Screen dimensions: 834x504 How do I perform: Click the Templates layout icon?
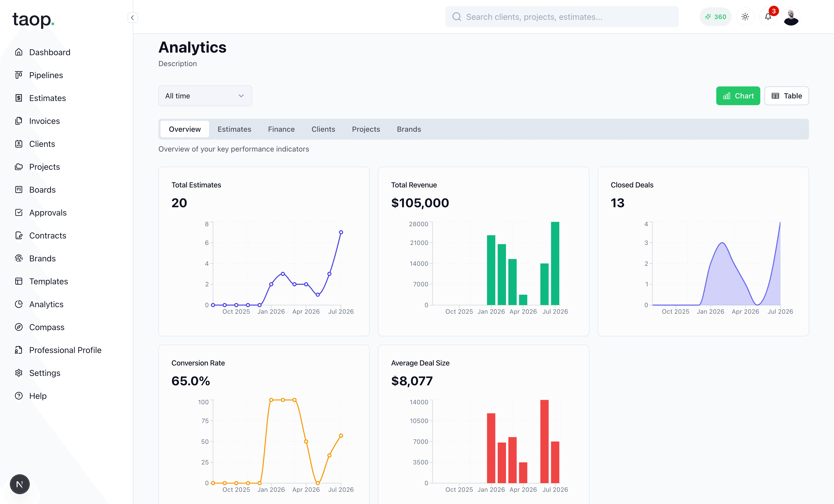[19, 281]
